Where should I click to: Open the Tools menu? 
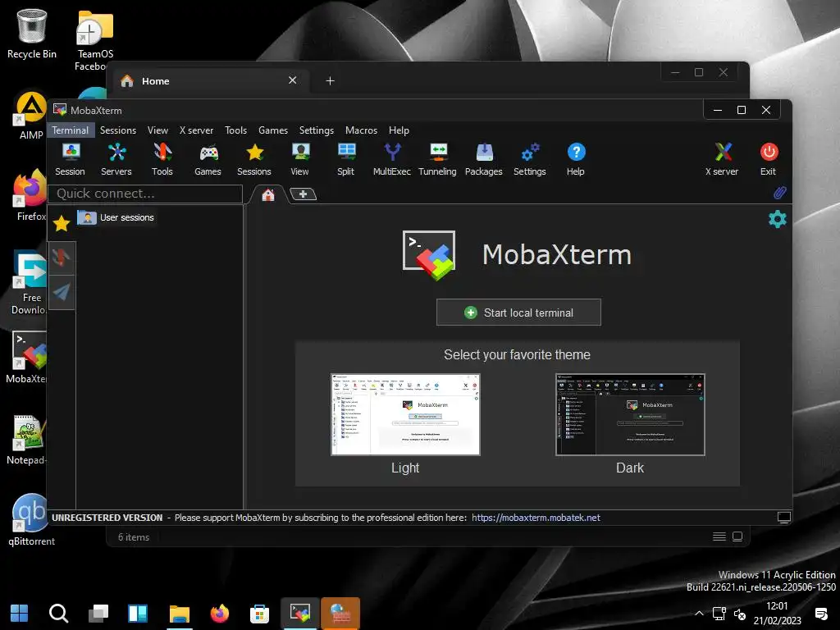[x=235, y=130]
